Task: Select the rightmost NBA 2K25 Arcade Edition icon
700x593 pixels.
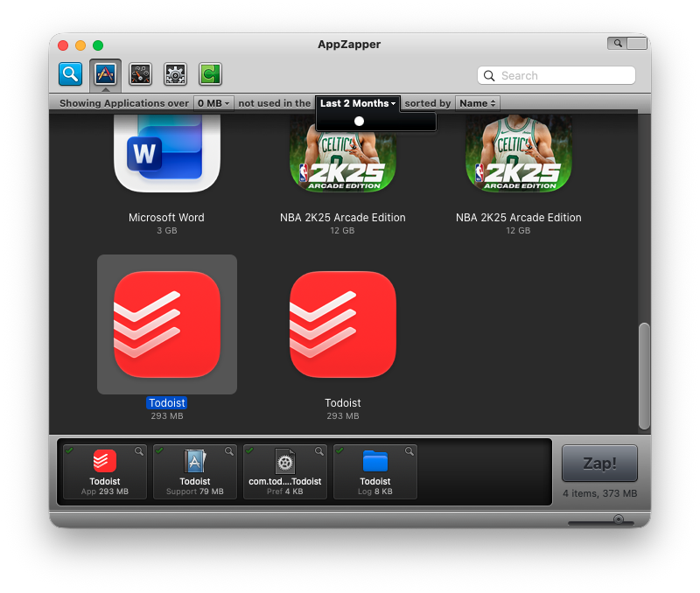Action: [518, 153]
